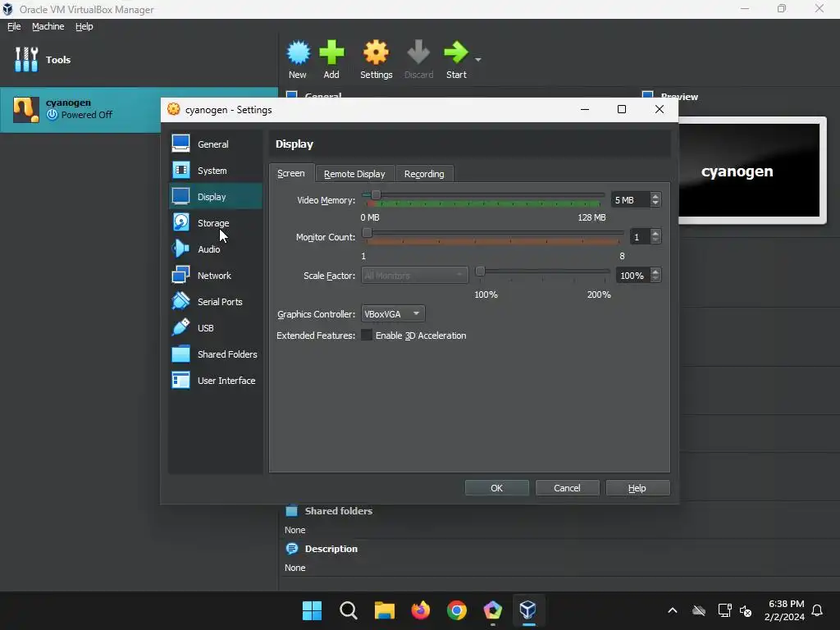
Task: Switch to the Remote Display tab
Action: tap(354, 174)
